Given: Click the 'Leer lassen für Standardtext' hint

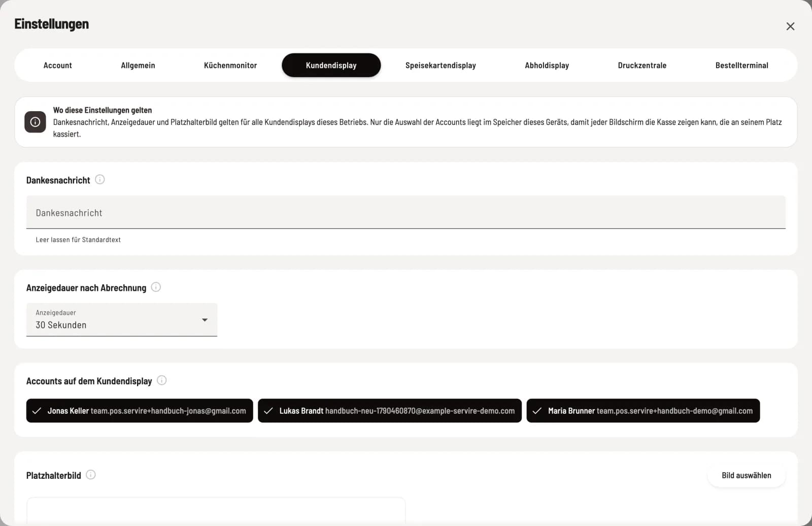Looking at the screenshot, I should click(78, 240).
